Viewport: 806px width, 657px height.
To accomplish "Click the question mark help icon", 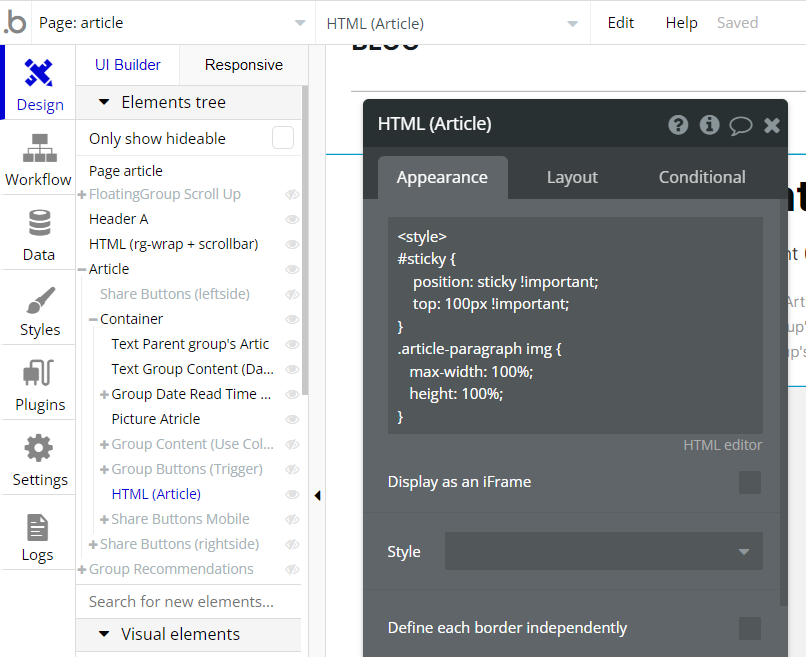I will (x=678, y=125).
